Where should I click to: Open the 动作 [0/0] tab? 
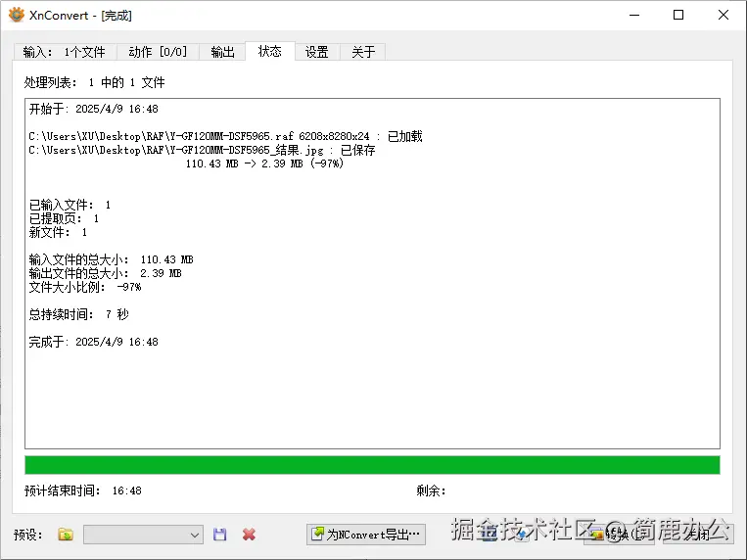[x=158, y=52]
